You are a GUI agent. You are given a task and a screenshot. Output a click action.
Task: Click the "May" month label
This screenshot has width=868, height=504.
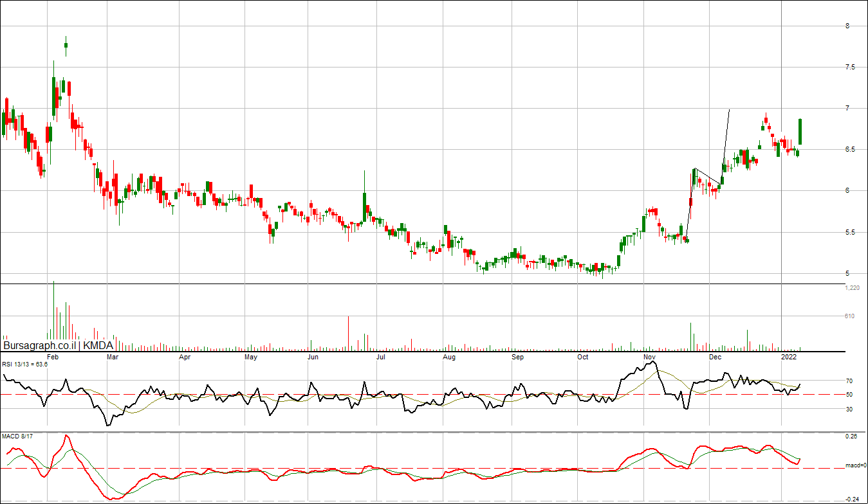tap(252, 356)
